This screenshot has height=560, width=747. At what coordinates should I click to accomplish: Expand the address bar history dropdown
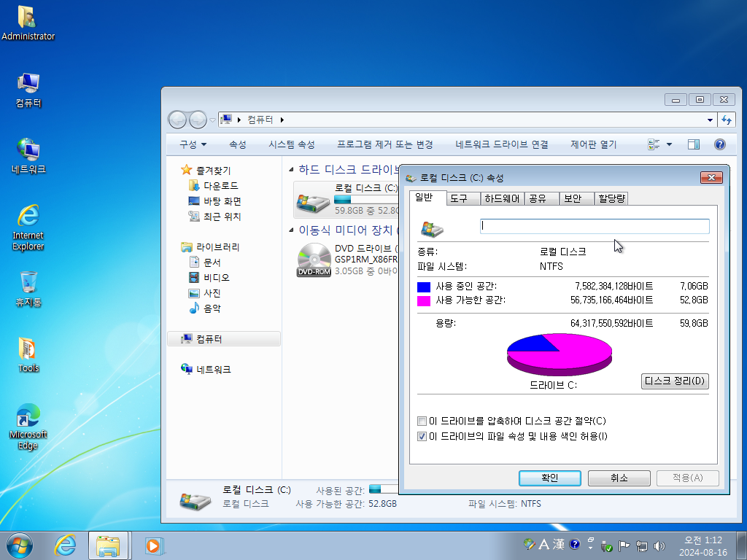pos(710,120)
